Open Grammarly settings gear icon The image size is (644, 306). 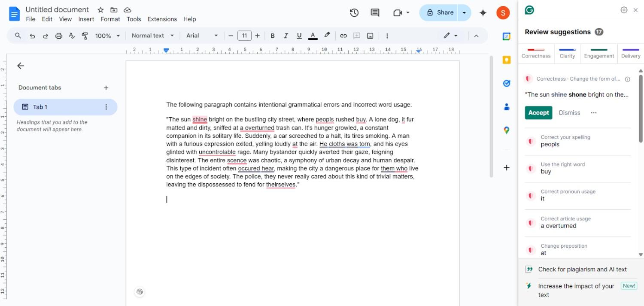[624, 10]
